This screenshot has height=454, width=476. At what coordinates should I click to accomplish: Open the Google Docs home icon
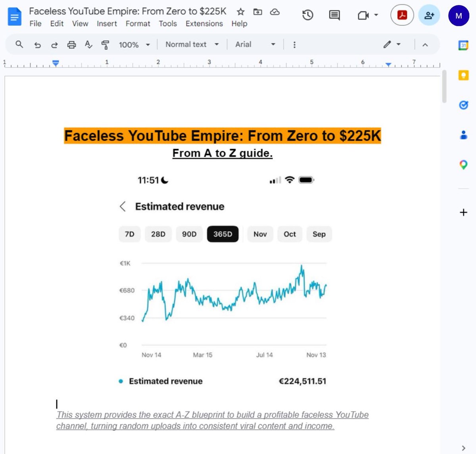pos(15,17)
